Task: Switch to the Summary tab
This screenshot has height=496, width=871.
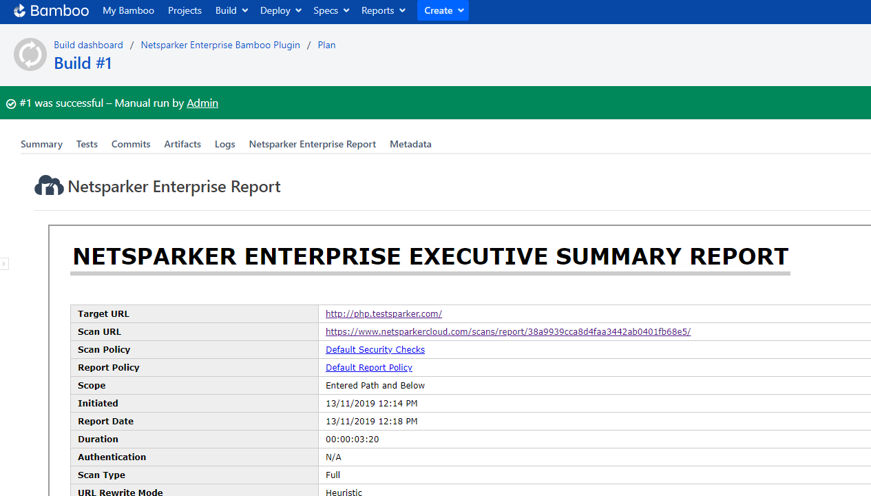Action: pos(42,144)
